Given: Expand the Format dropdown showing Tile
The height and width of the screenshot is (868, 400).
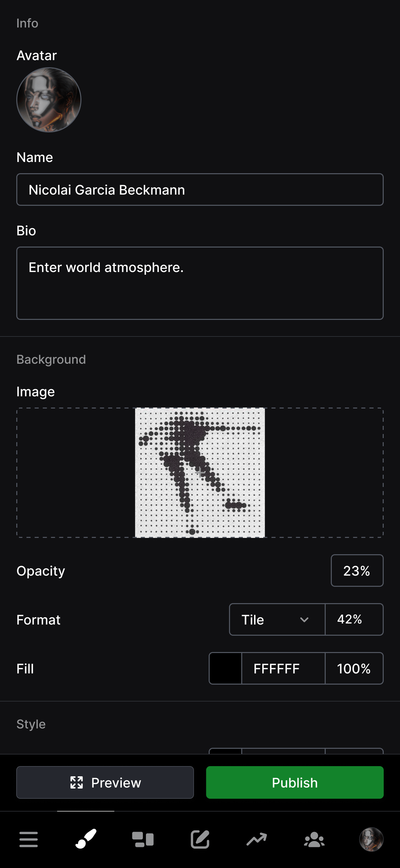Looking at the screenshot, I should point(277,620).
